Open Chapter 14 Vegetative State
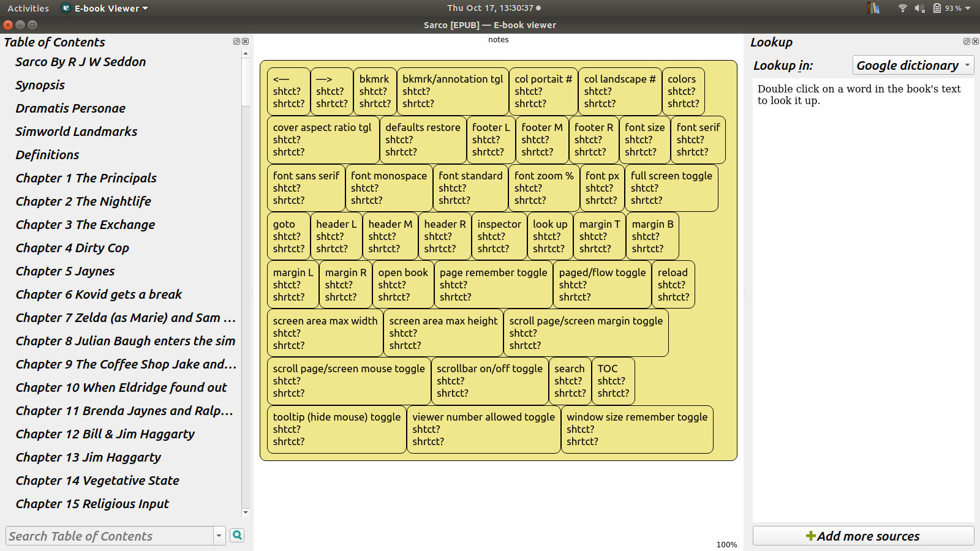Image resolution: width=980 pixels, height=551 pixels. [98, 481]
